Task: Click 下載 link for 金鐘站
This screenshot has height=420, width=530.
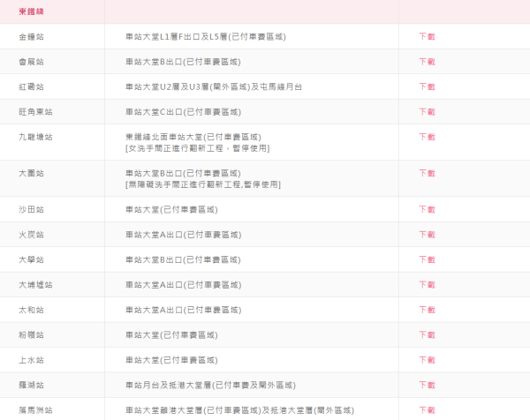Action: 427,37
